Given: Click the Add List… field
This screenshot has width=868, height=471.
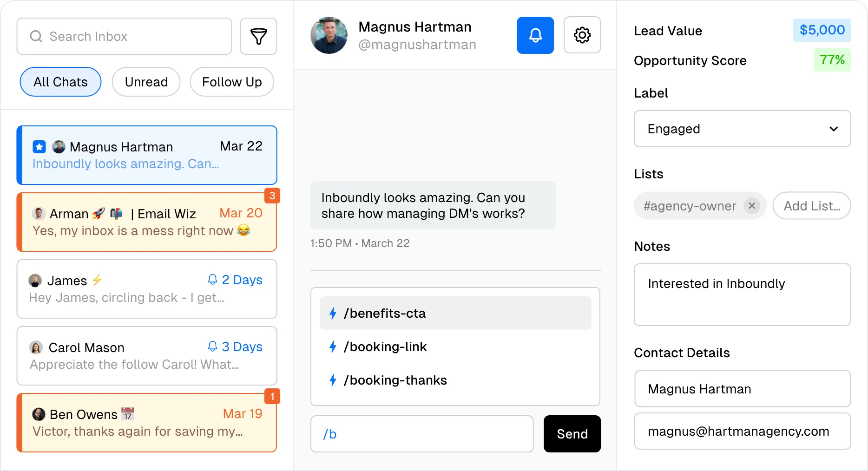Looking at the screenshot, I should coord(812,205).
